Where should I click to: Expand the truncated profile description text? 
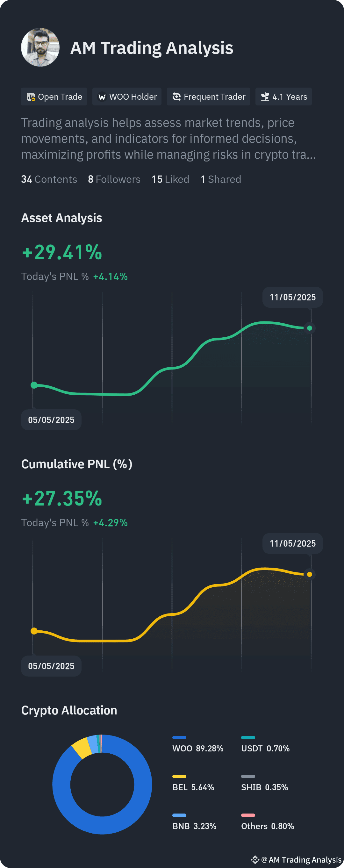tap(169, 139)
